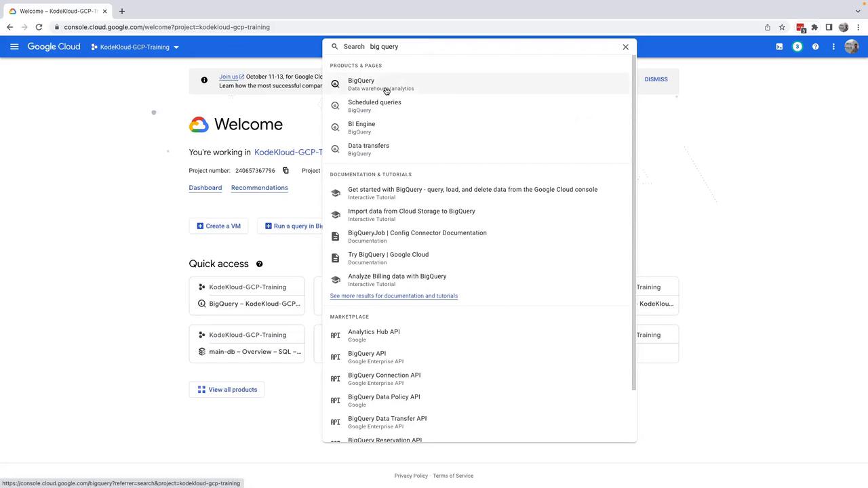Click the Google Cloud logo
This screenshot has width=868, height=488.
pos(54,47)
